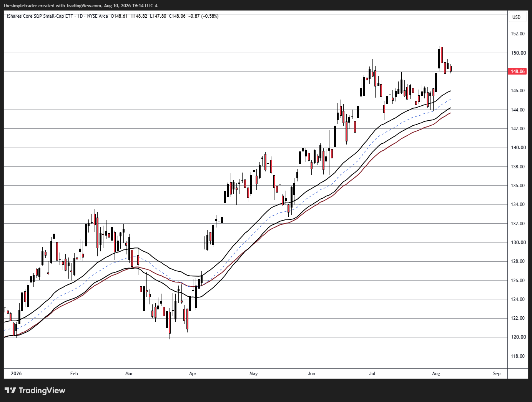Click the 126.00 price axis label

[518, 281]
